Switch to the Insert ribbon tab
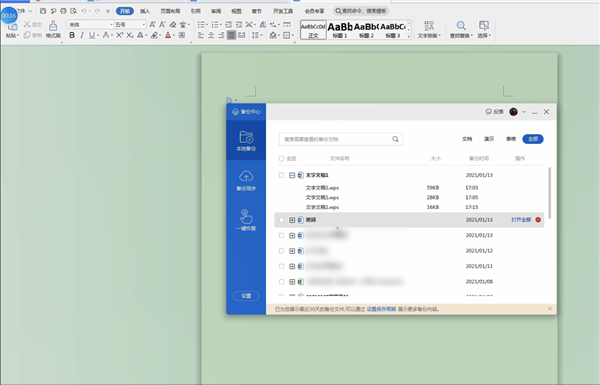Screen dimensions: 600x385 pyautogui.click(x=145, y=11)
